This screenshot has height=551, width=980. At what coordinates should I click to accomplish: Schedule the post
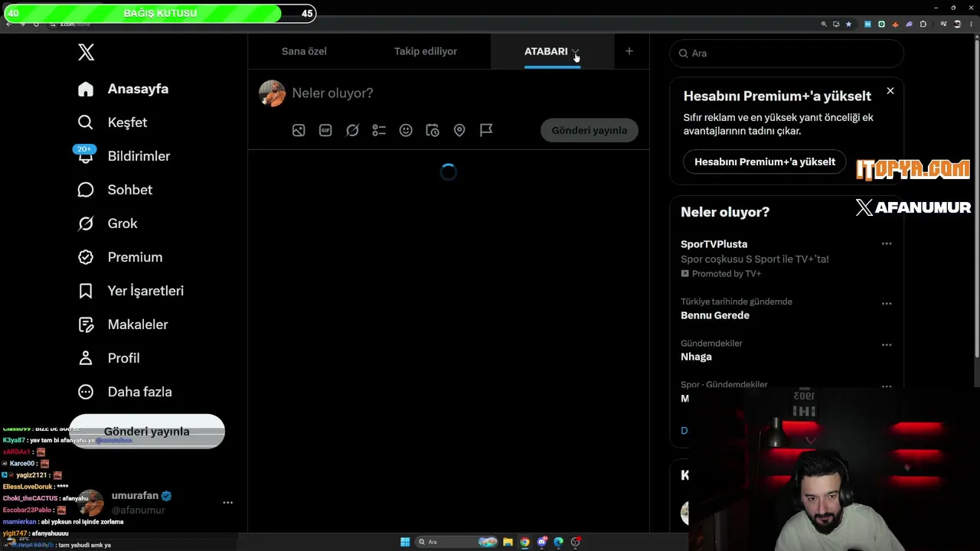[x=433, y=130]
